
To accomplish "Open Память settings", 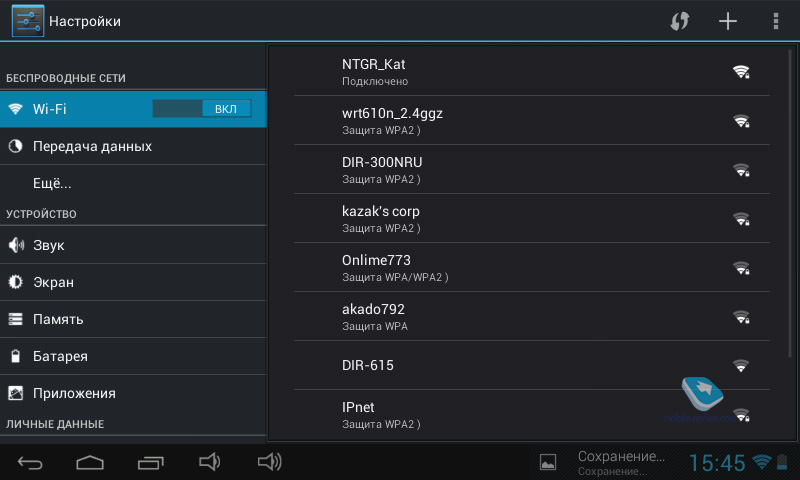I will tap(133, 319).
